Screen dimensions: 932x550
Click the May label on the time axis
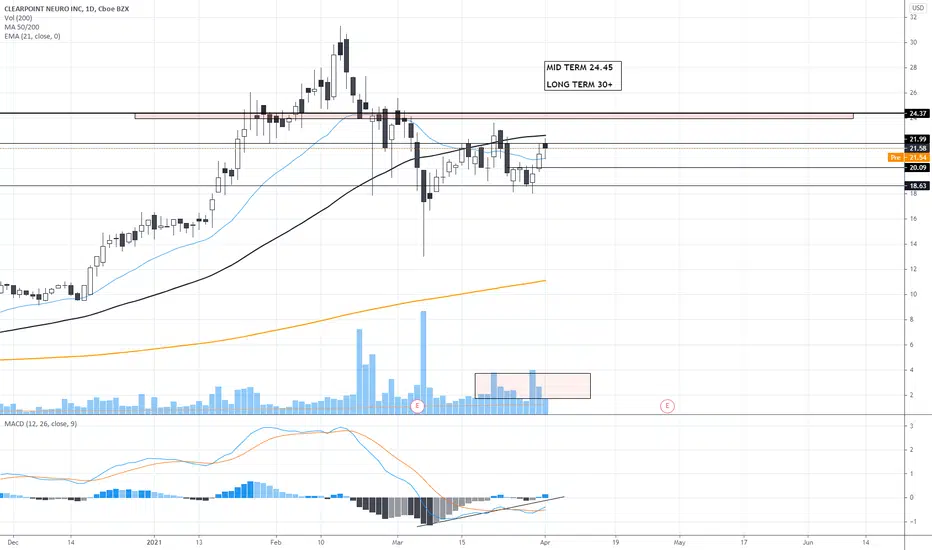[679, 542]
